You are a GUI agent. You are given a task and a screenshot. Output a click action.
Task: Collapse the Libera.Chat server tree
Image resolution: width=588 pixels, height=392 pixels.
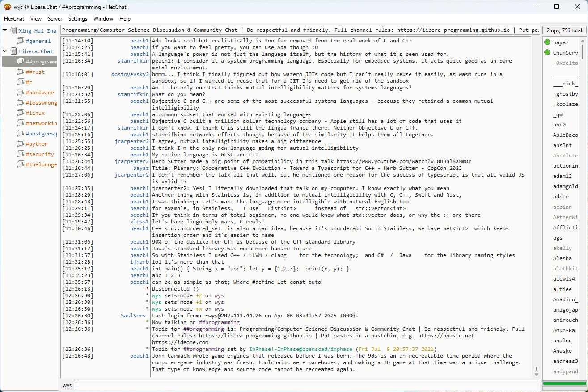click(5, 51)
